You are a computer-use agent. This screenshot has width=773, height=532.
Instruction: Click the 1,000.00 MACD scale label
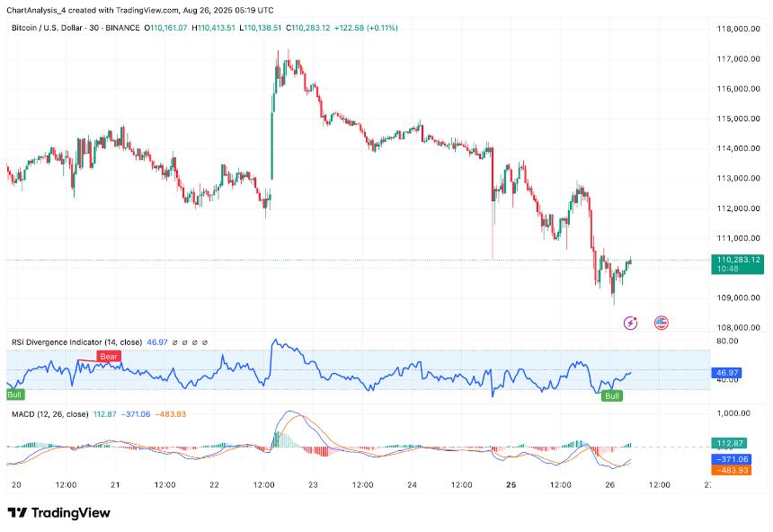pos(733,413)
